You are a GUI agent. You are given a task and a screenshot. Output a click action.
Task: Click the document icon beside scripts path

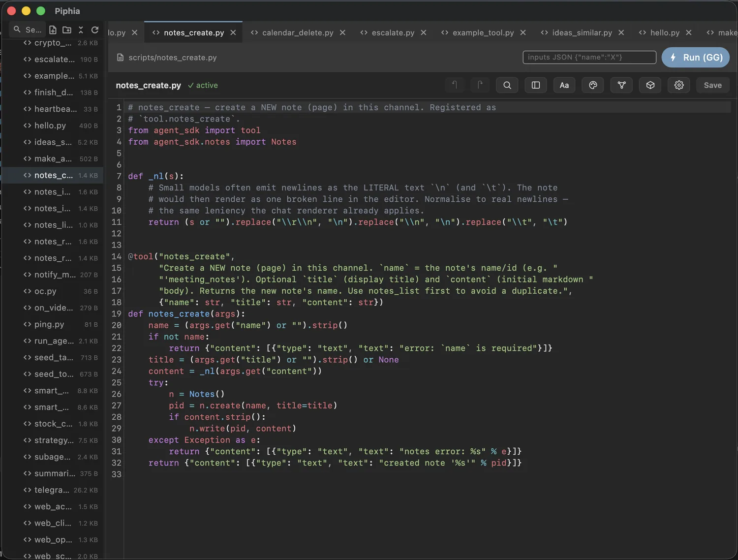coord(120,58)
